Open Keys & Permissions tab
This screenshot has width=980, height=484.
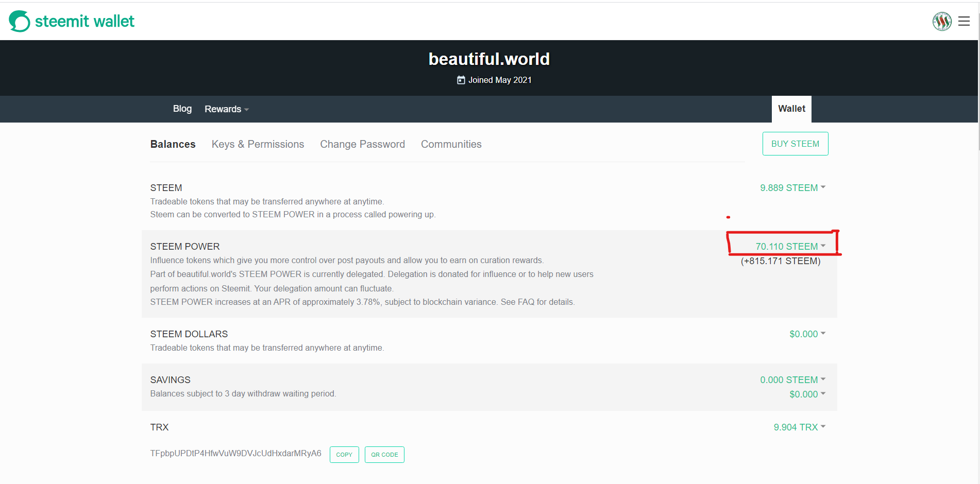258,144
